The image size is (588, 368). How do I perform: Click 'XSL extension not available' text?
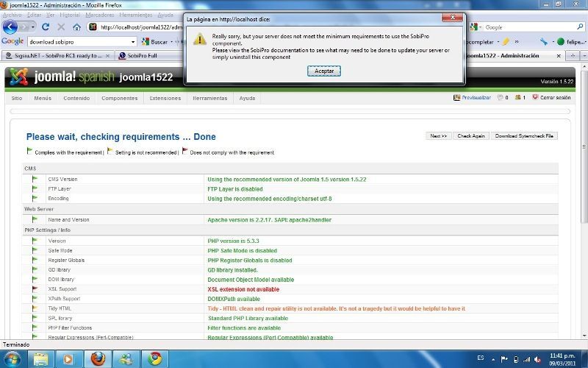pyautogui.click(x=243, y=289)
